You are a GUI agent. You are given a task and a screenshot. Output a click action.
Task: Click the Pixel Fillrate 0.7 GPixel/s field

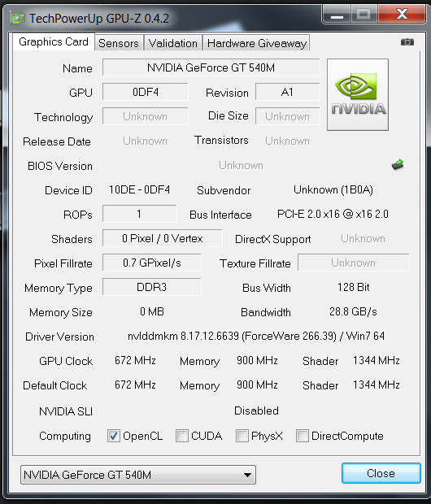point(152,263)
